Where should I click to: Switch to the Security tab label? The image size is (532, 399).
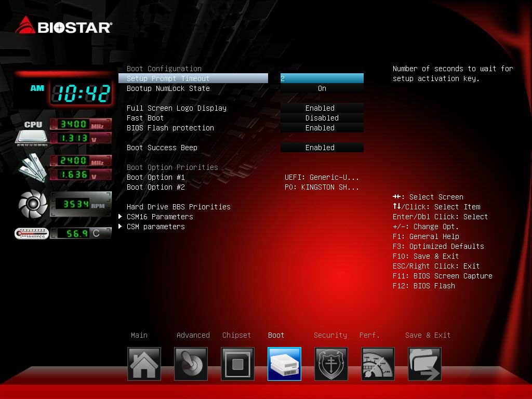tap(330, 335)
